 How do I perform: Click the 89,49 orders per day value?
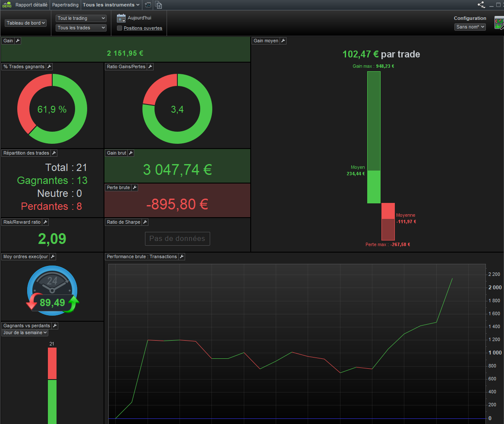click(x=52, y=303)
